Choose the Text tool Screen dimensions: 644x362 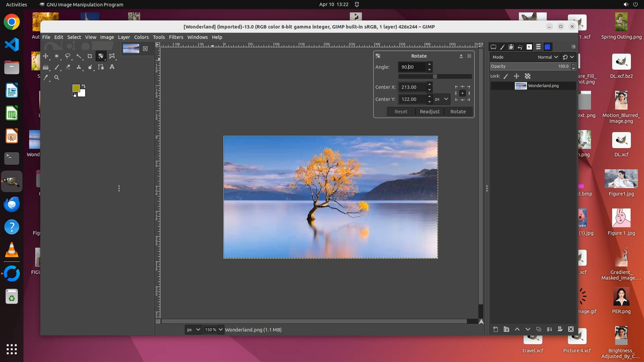coord(112,67)
